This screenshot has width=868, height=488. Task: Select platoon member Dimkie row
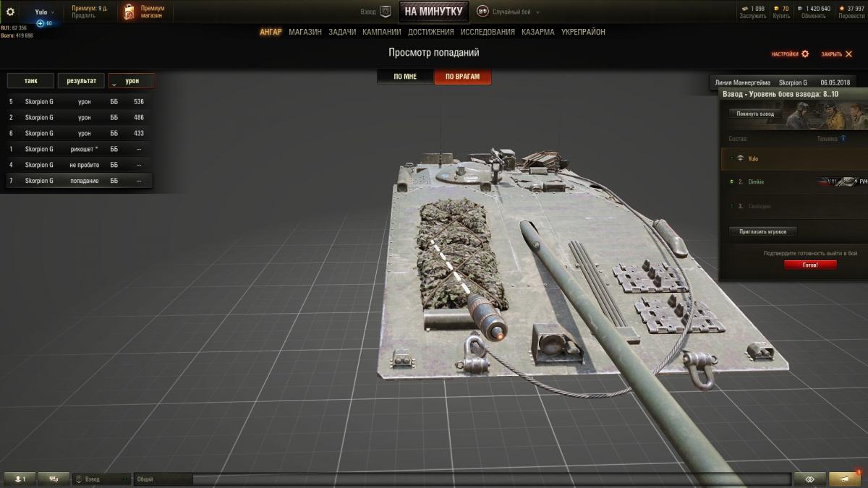click(793, 181)
